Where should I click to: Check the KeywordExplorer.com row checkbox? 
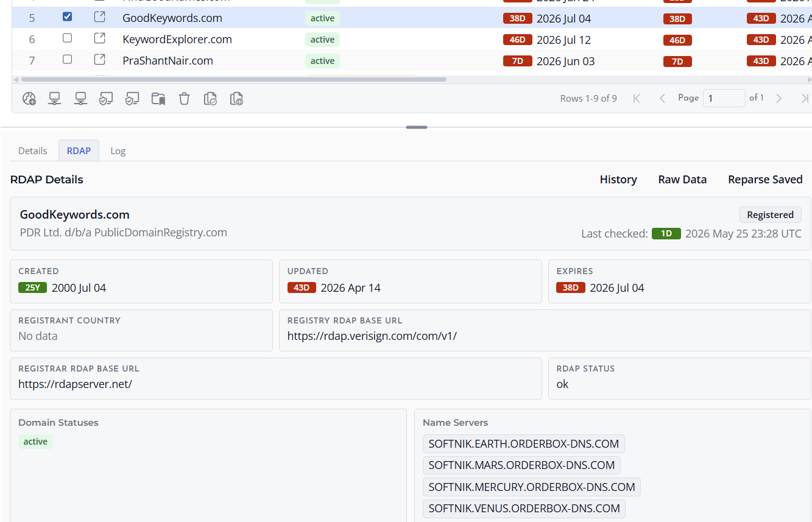[67, 38]
